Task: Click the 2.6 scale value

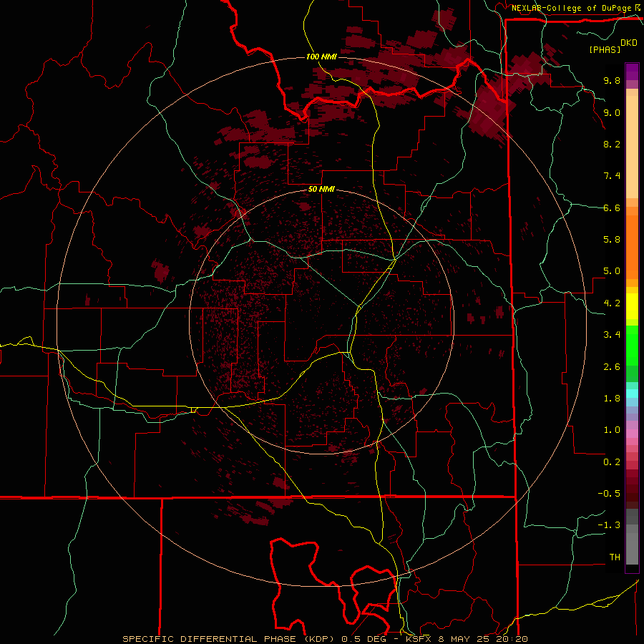Action: (612, 367)
